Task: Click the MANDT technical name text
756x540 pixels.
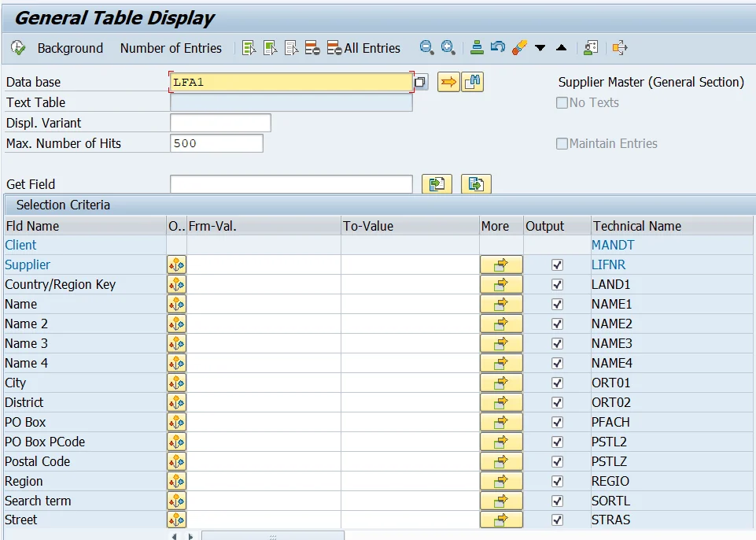Action: tap(613, 245)
